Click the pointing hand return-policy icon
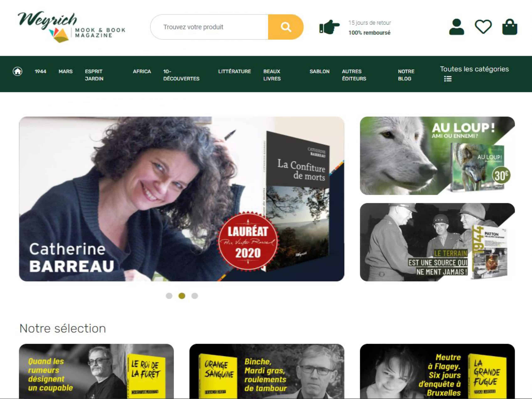The width and height of the screenshot is (532, 399). (x=329, y=27)
